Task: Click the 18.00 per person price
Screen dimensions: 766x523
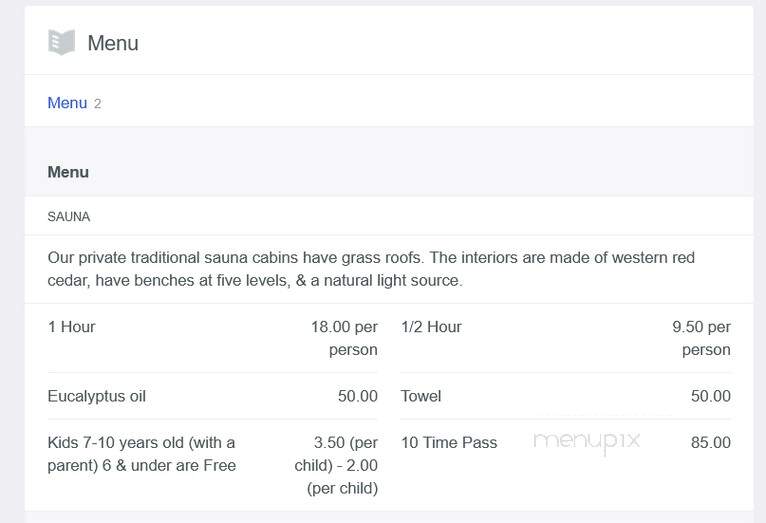Action: [x=344, y=338]
